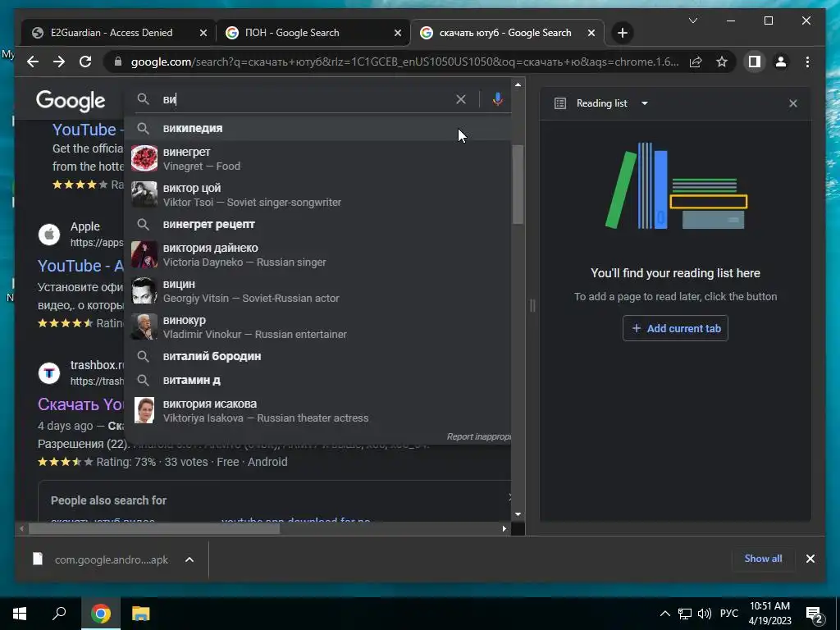
Task: Select the виктория дайнеко suggestion
Action: click(317, 255)
